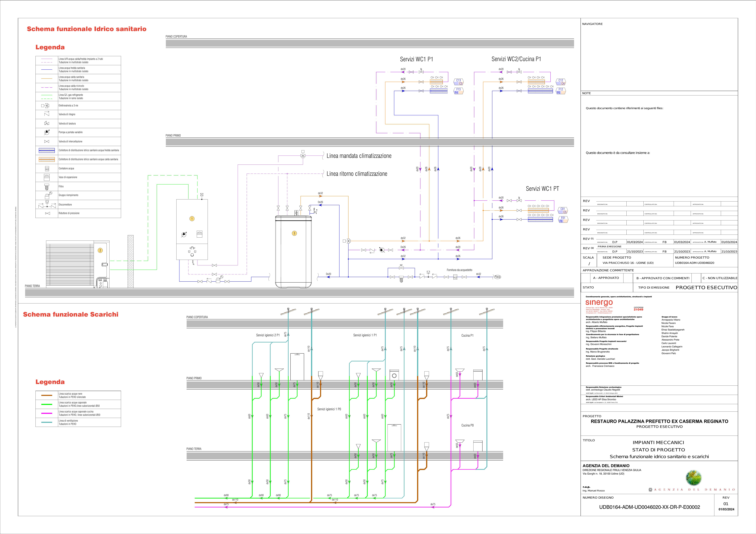Click the Contatore acqua legend symbol
756x534 pixels.
pos(47,169)
